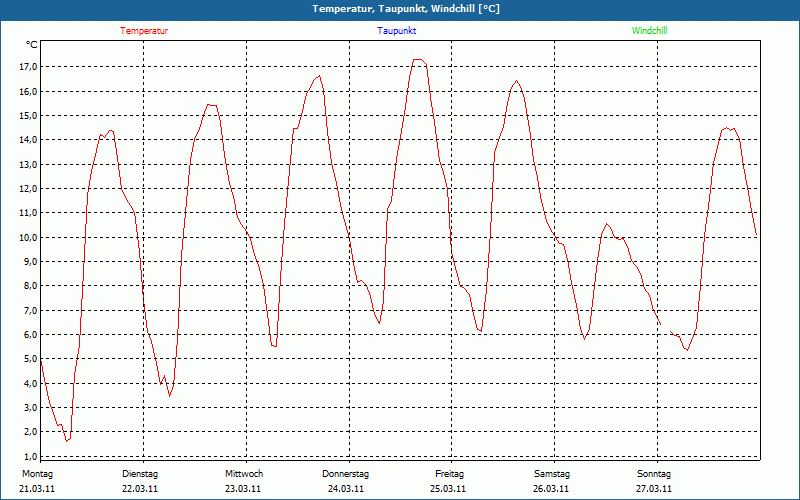Click the Donnerstag day label
This screenshot has height=500, width=800.
point(345,474)
